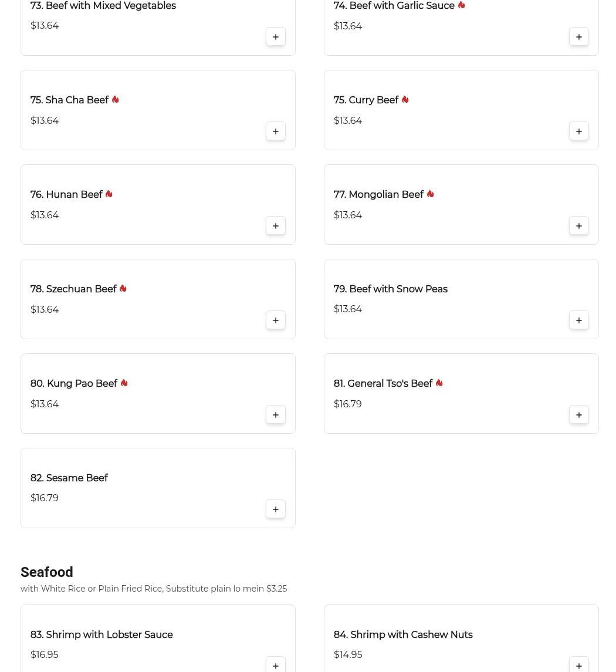Add Shrimp with Lobster Sauce to order
616x672 pixels.
pos(276,666)
